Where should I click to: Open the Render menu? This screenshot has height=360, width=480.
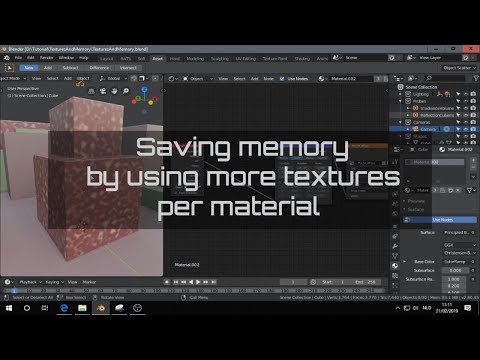(47, 58)
